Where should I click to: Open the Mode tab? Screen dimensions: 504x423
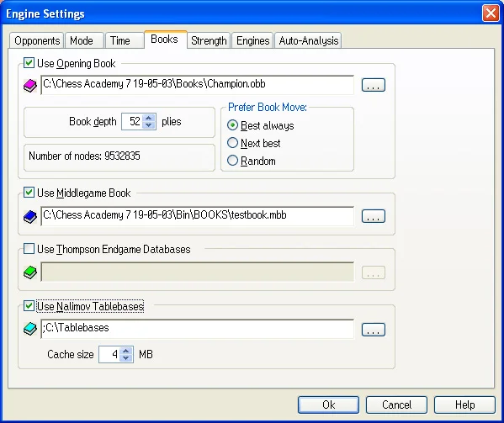pyautogui.click(x=84, y=41)
